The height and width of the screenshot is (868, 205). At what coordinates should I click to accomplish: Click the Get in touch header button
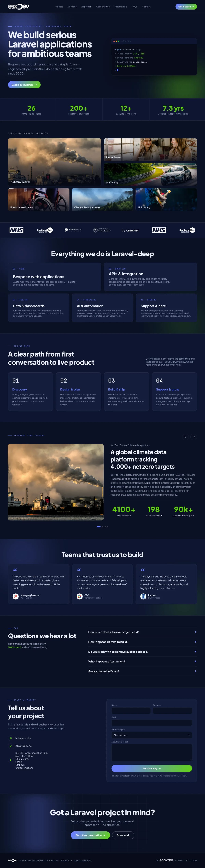186,7
